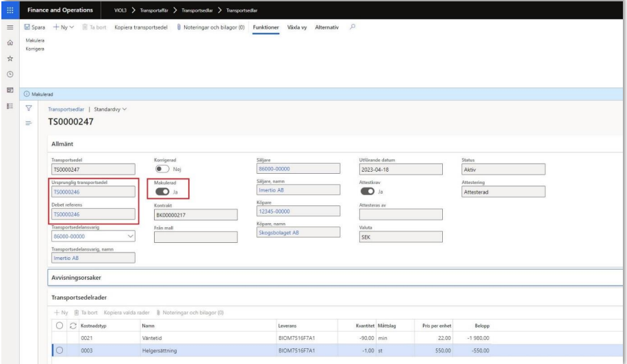Click the search magnifier in action bar
627x364 pixels.
pos(352,27)
